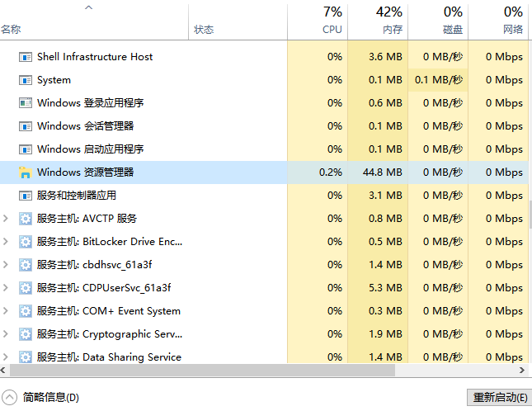Screen dimensions: 532x411
Task: Click 3.1 MB memory of 服务和控制器应用
Action: 385,196
